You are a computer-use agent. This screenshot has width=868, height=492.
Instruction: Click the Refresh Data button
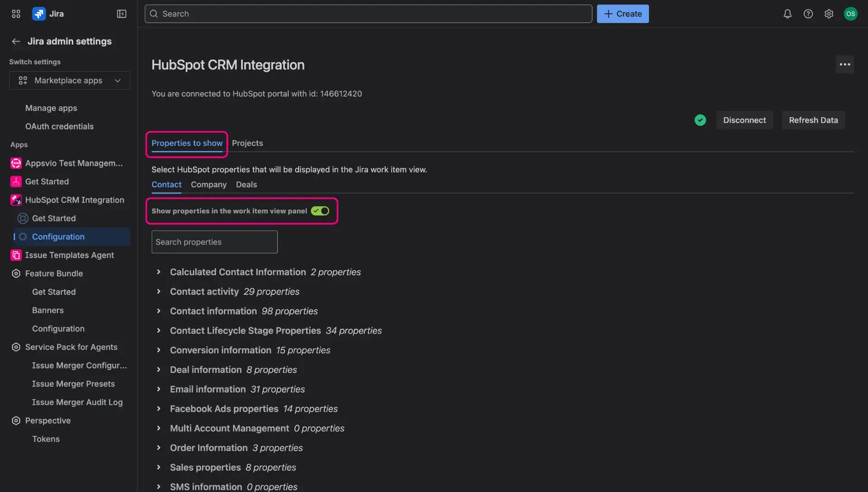tap(813, 120)
